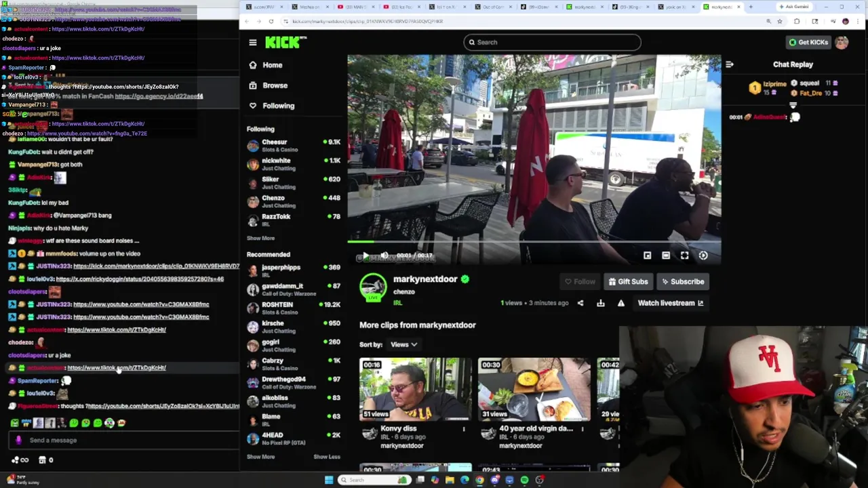Expand Following list with Show more
868x488 pixels.
260,239
